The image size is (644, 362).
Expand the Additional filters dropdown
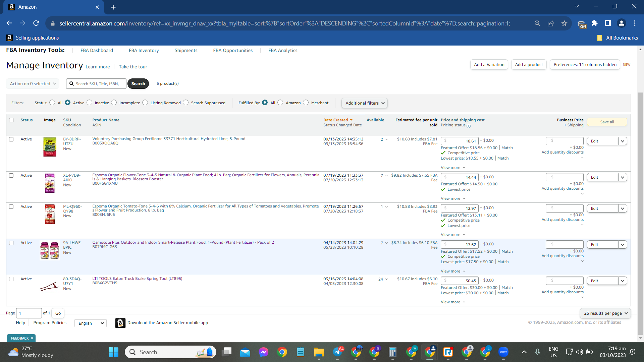pos(365,103)
